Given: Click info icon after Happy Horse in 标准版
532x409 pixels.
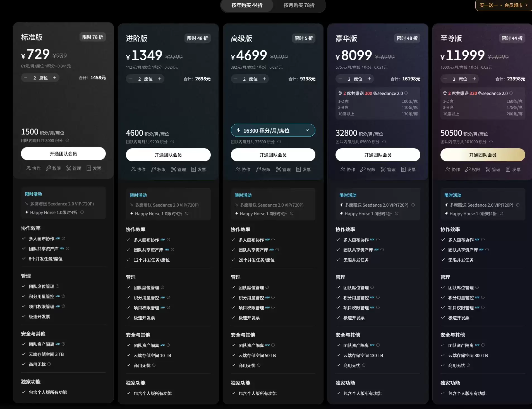Looking at the screenshot, I should [x=82, y=212].
